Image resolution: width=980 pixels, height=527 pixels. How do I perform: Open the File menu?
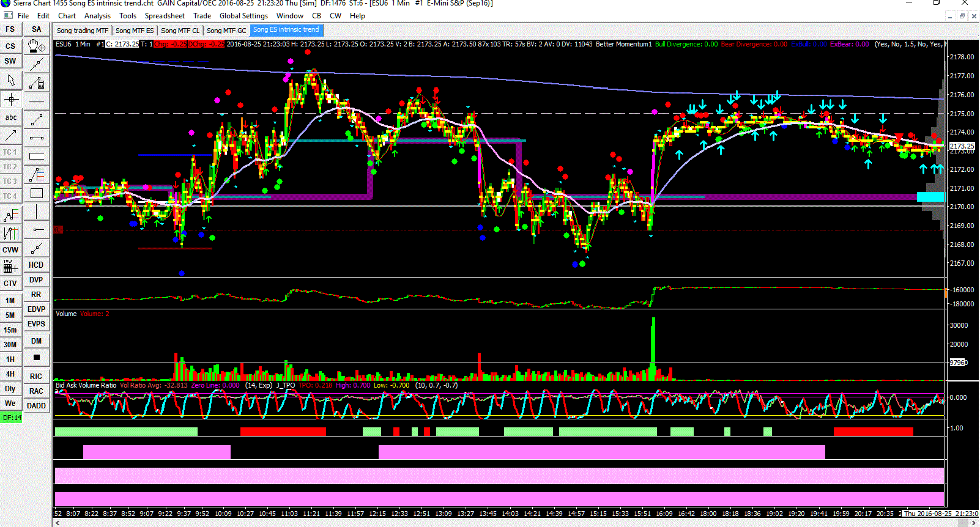[x=23, y=16]
